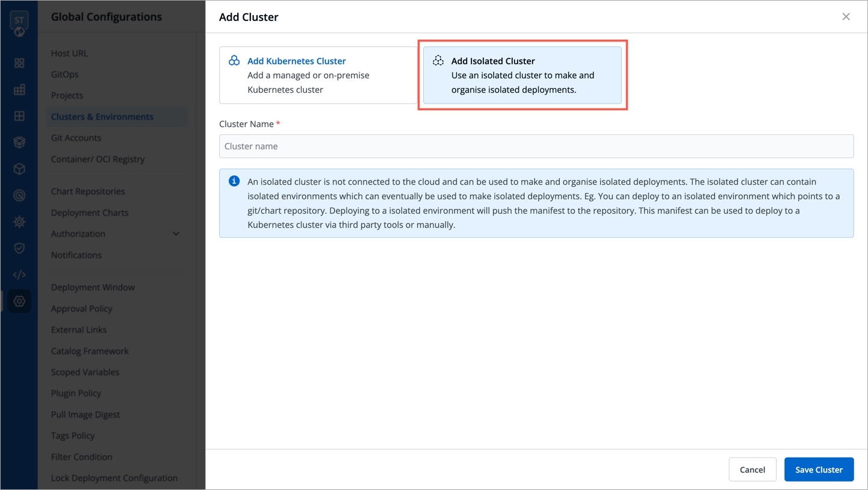Select the Add Isolated Cluster card
Image resolution: width=868 pixels, height=490 pixels.
click(x=522, y=75)
